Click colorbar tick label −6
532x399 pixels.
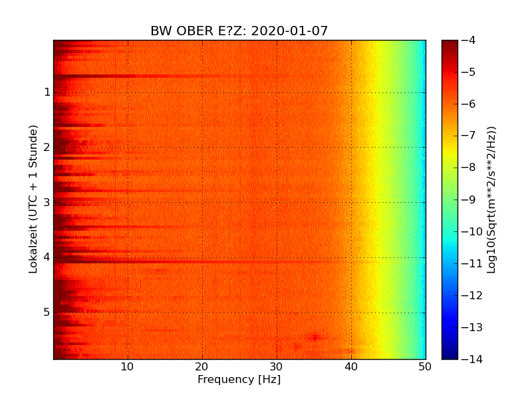[469, 104]
